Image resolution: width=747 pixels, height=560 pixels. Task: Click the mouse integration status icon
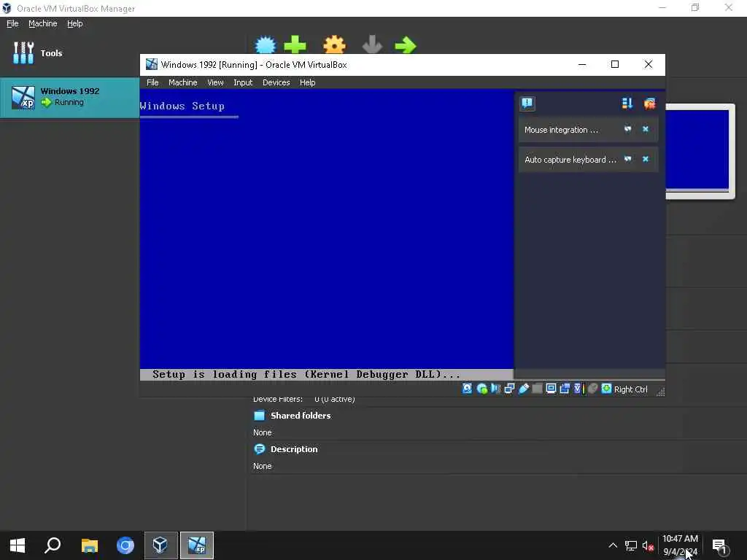point(592,389)
